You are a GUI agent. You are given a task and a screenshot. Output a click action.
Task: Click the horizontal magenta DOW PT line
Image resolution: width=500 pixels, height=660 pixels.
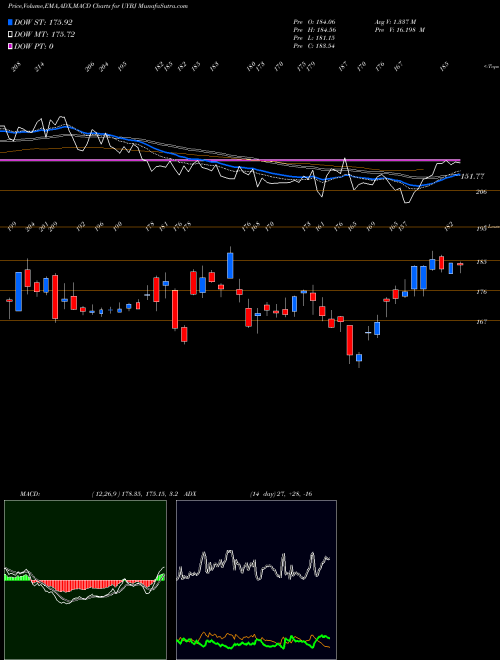pyautogui.click(x=230, y=160)
